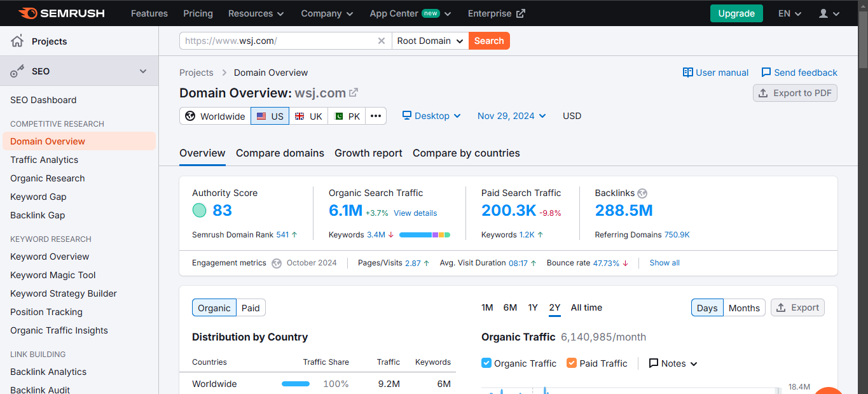Open Keyword Magic Tool in sidebar
This screenshot has height=394, width=868.
53,275
